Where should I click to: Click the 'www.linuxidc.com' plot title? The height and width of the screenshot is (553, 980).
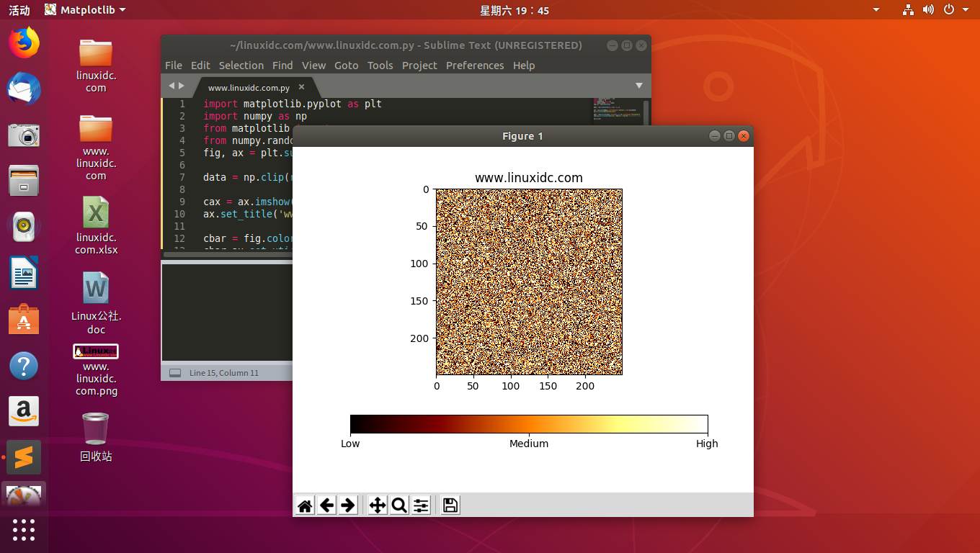[x=529, y=178]
